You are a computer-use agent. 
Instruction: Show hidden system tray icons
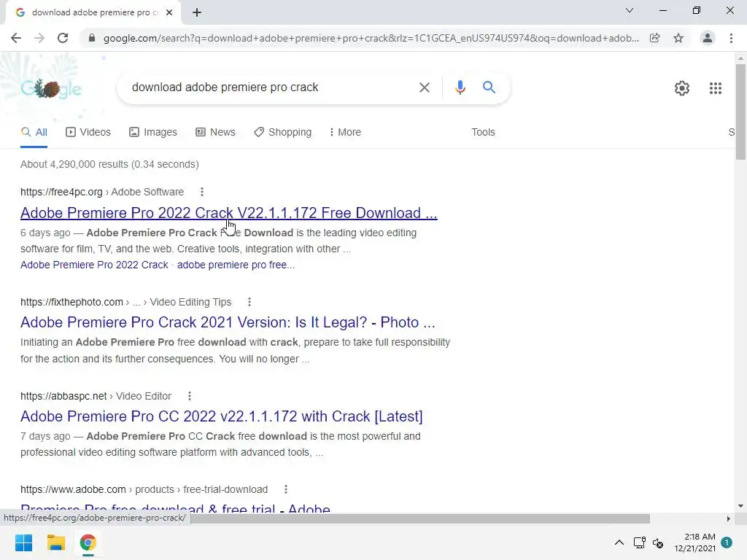coord(619,542)
